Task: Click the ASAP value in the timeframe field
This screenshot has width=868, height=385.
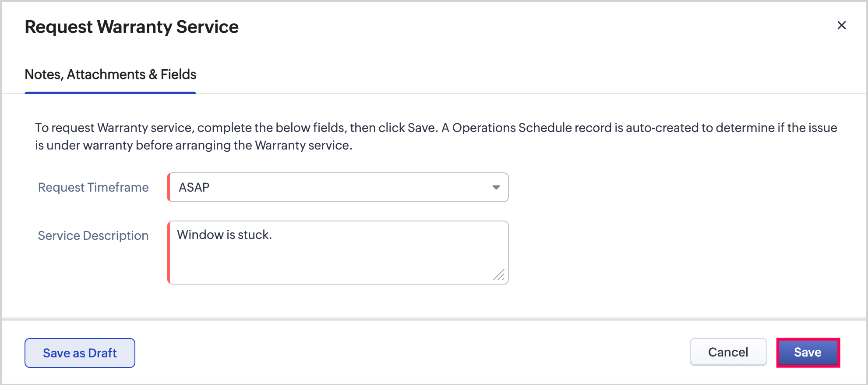Action: click(194, 187)
